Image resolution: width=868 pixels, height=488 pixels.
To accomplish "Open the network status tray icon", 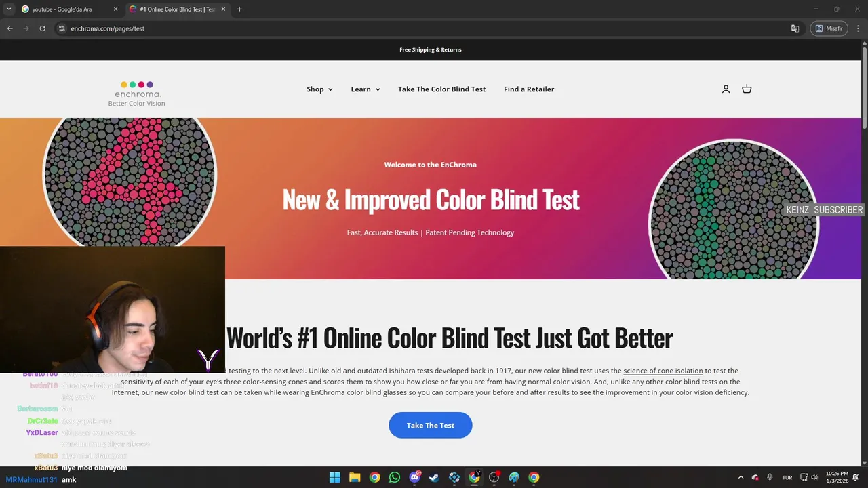I will point(804,477).
